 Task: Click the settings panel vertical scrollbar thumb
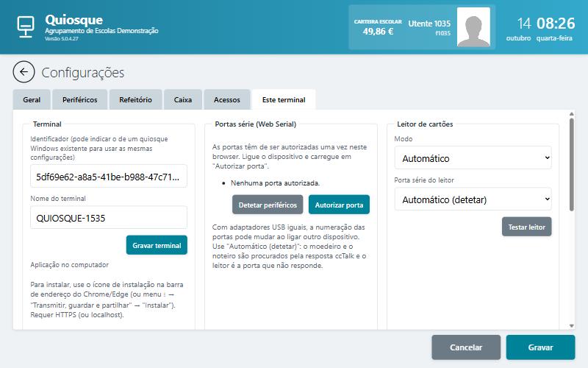tap(572, 164)
